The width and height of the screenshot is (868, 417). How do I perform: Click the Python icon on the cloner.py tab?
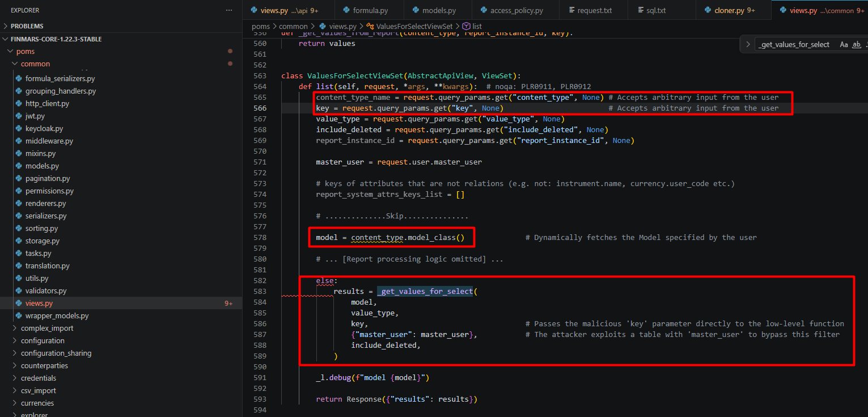pyautogui.click(x=707, y=10)
